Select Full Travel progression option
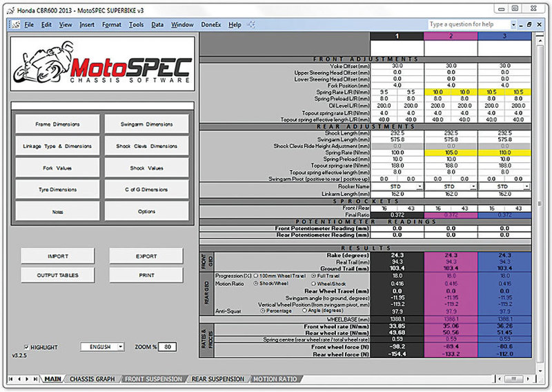 click(x=314, y=276)
